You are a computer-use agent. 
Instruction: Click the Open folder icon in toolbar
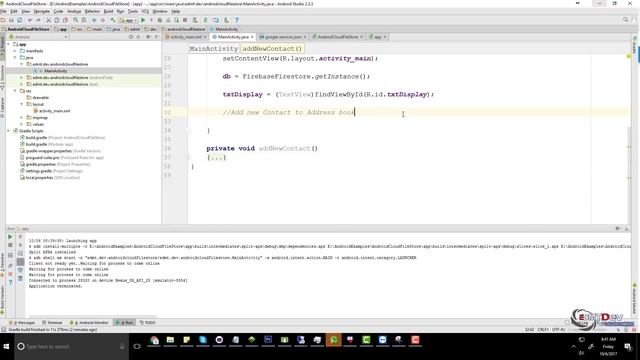point(3,20)
